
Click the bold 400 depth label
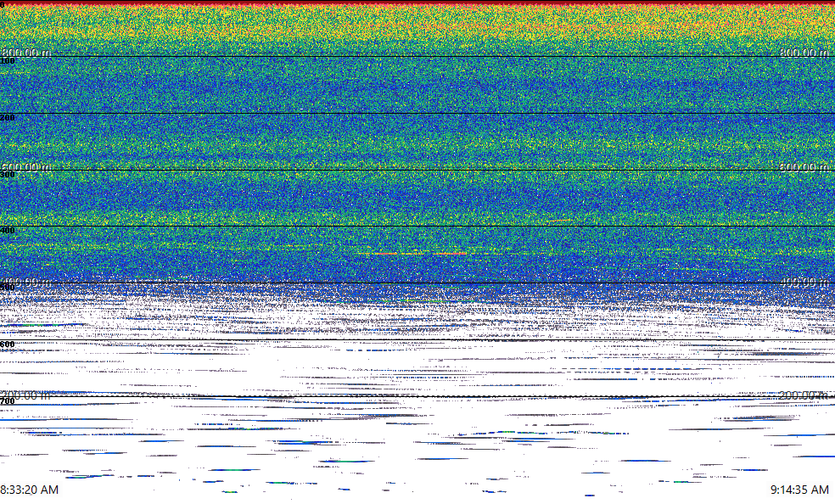click(x=8, y=231)
